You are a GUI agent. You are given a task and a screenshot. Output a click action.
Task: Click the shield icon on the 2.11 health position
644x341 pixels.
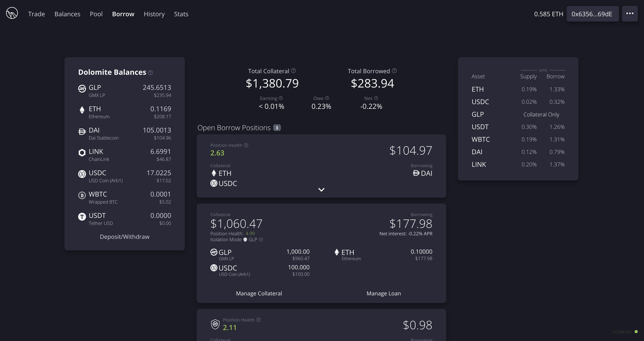[x=215, y=324]
